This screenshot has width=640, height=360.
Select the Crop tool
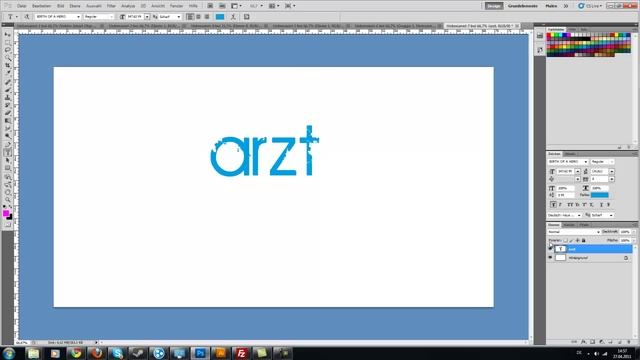8,66
